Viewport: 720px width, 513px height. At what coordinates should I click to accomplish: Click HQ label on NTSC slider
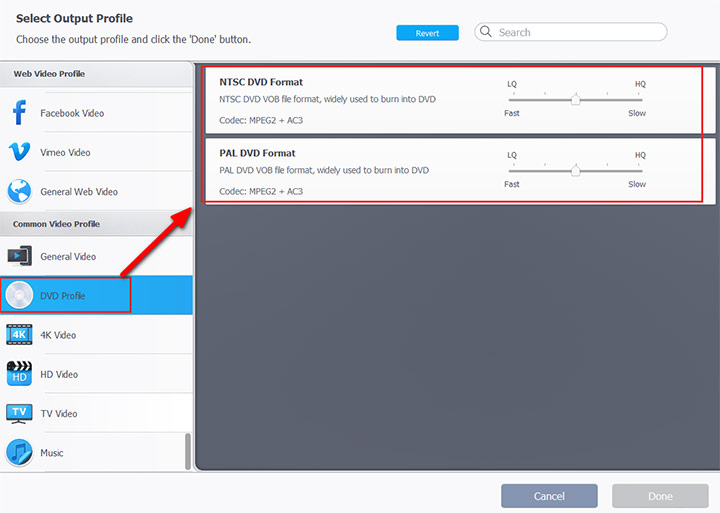pos(640,84)
